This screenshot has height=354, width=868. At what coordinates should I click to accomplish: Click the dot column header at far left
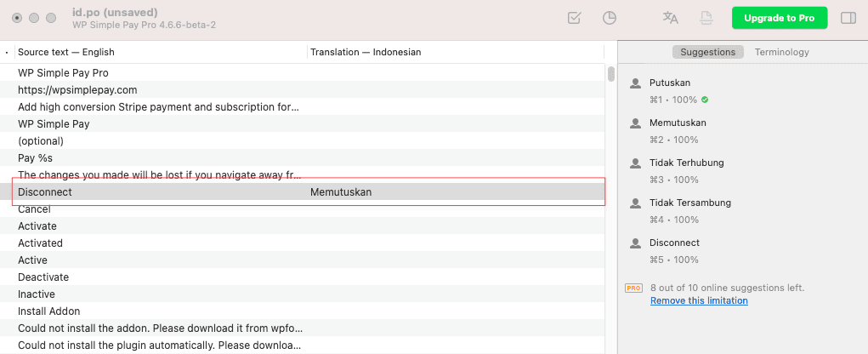point(7,52)
